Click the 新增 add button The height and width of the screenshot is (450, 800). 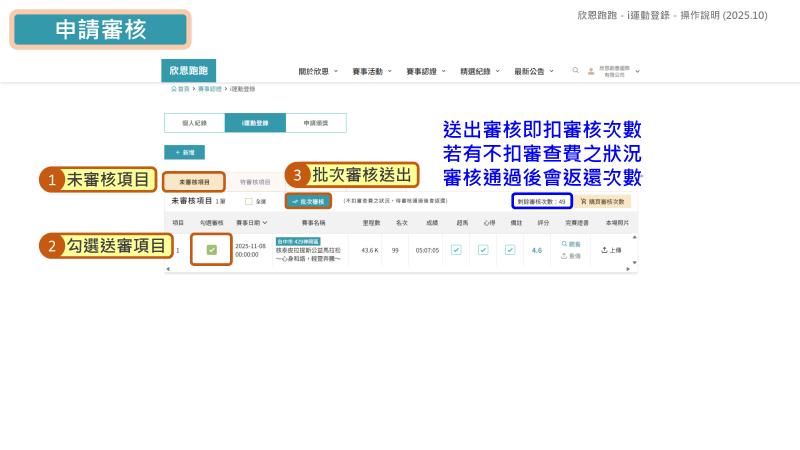[185, 153]
